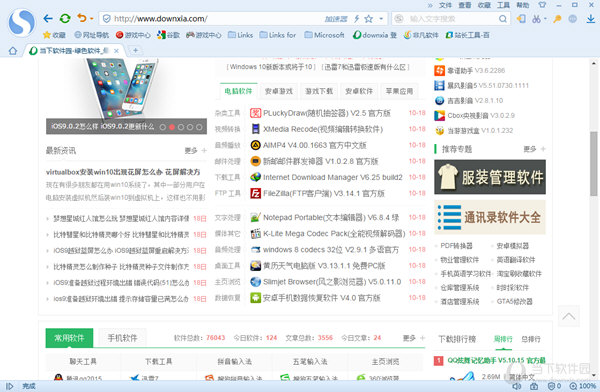The width and height of the screenshot is (600, 392).
Task: Select the last carousel dot
Action: point(199,127)
